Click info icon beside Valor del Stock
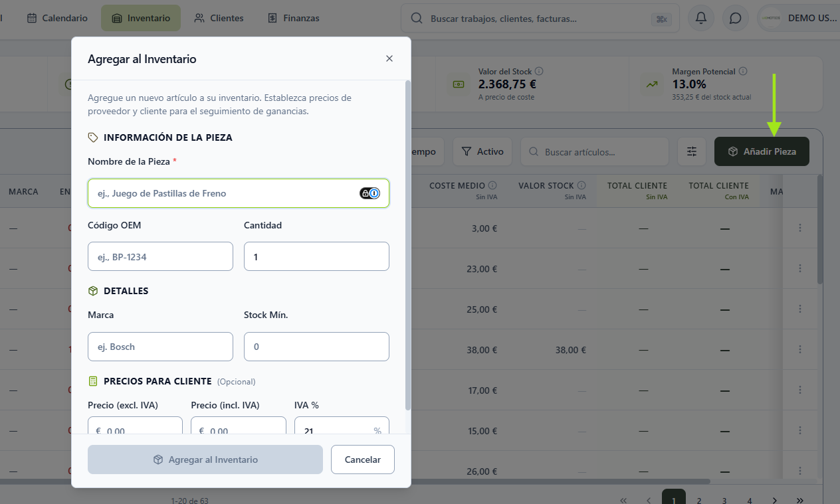840x504 pixels. click(x=539, y=71)
